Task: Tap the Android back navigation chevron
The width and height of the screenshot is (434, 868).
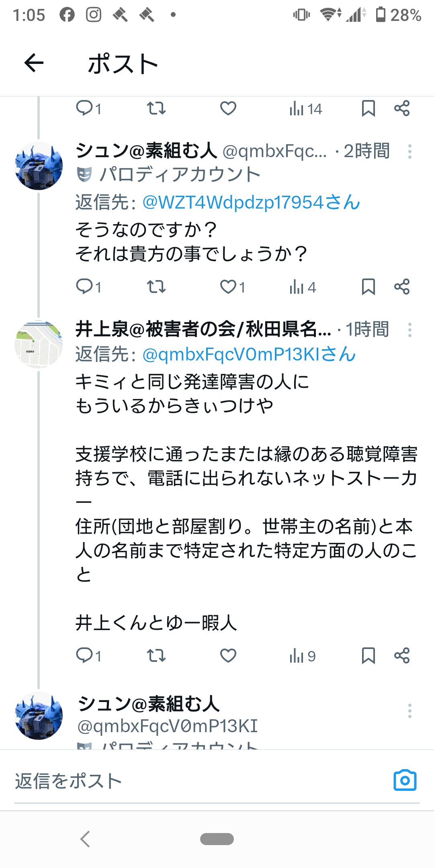Action: 85,839
